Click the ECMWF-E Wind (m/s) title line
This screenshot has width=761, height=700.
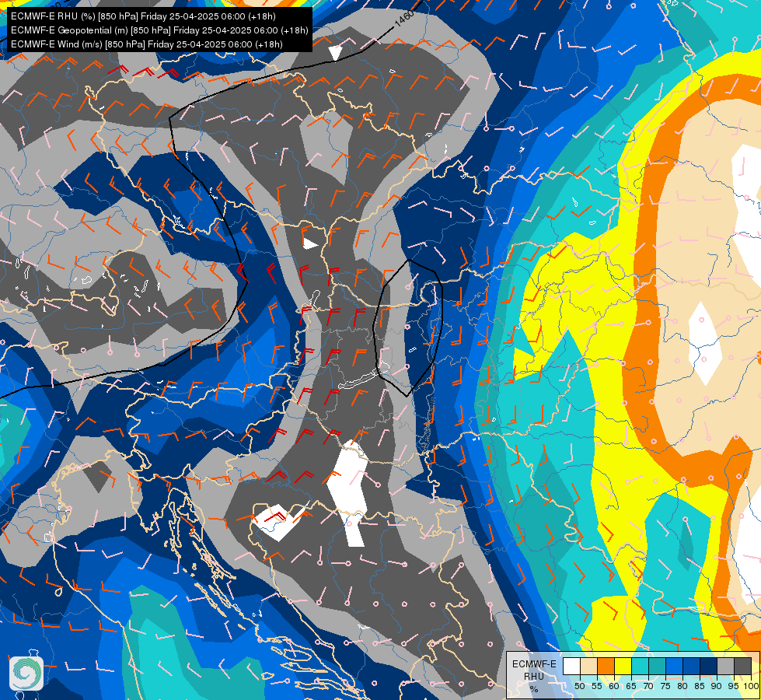[147, 44]
